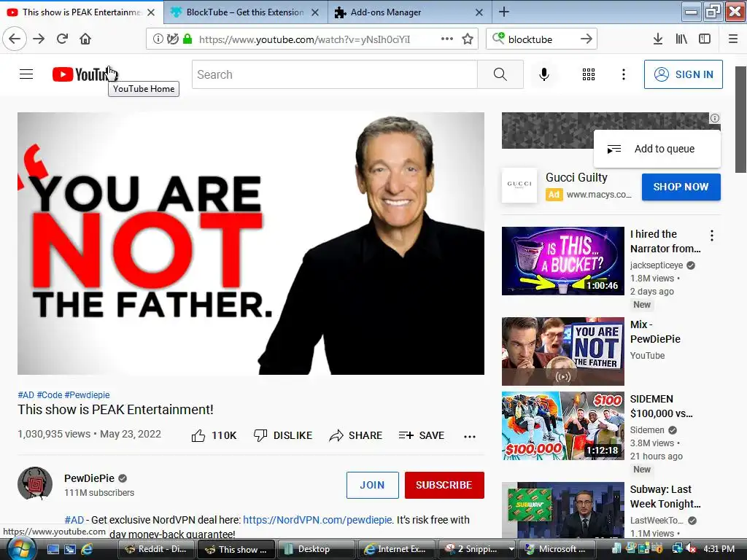Click the YouTube search magnifier button

(x=500, y=74)
